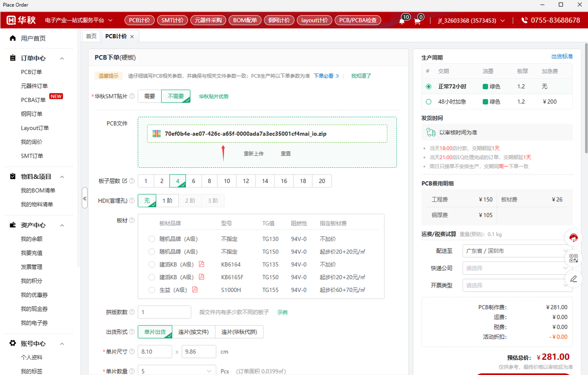Screen dimensions: 588x375
Task: Expand the 开票类型 dropdown
Action: click(x=517, y=285)
